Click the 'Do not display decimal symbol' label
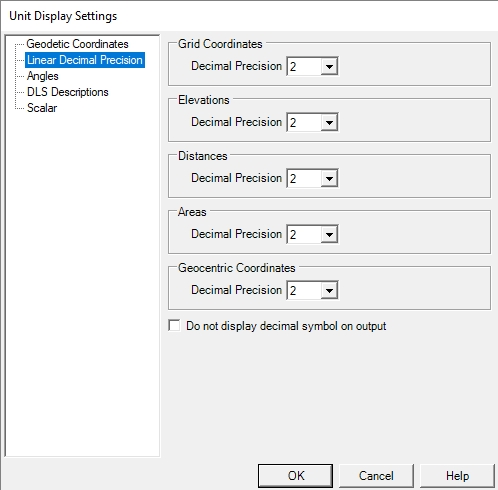498x490 pixels. (286, 326)
